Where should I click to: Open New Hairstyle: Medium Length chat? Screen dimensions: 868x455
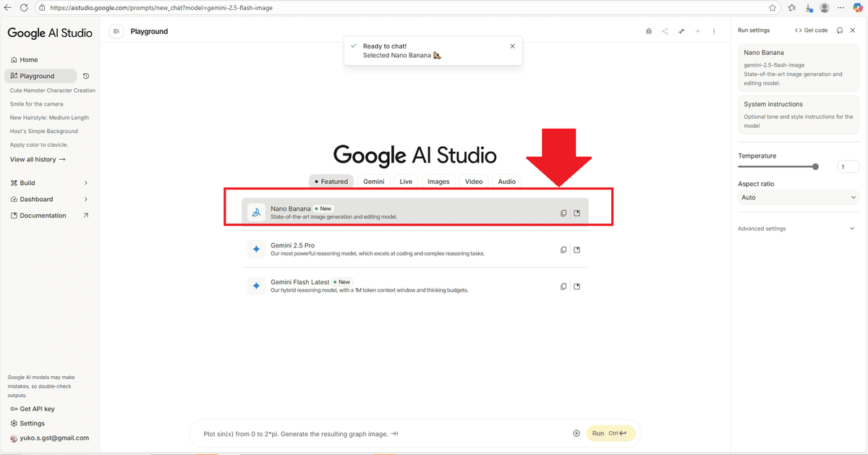pos(49,117)
